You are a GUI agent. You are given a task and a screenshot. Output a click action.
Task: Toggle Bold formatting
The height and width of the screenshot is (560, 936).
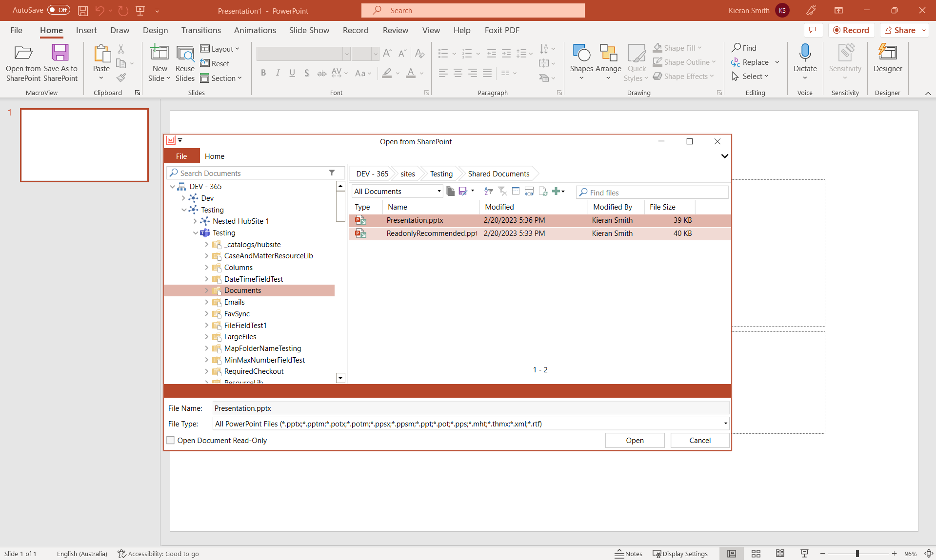[263, 73]
